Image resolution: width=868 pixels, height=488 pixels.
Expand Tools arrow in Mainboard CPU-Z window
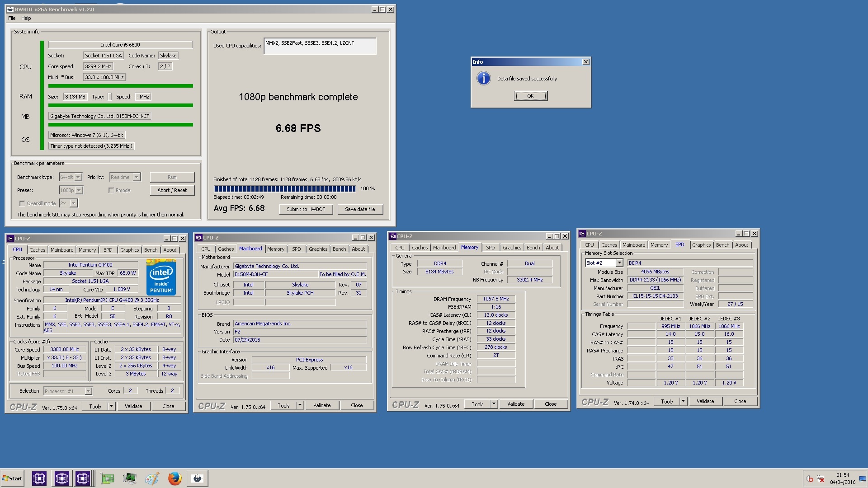click(x=300, y=405)
